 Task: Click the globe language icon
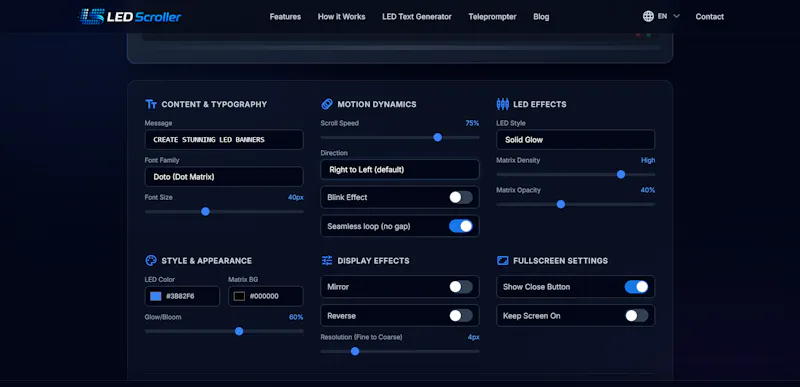click(x=648, y=16)
